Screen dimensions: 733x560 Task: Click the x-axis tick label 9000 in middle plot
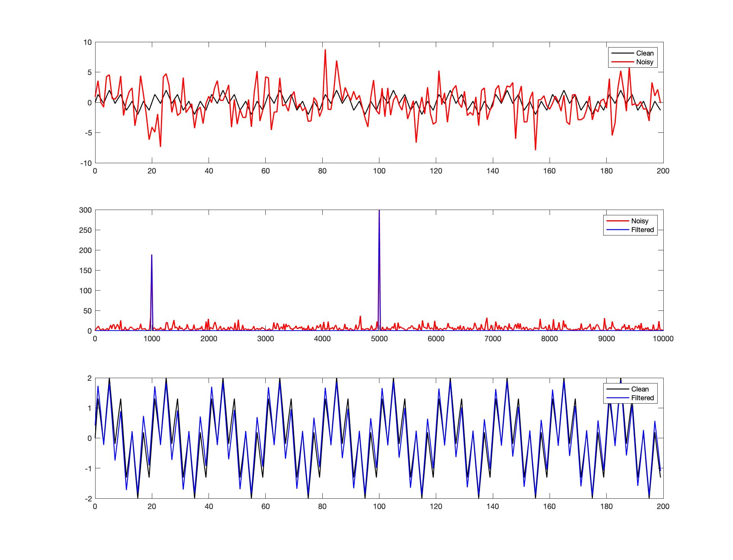coord(606,339)
